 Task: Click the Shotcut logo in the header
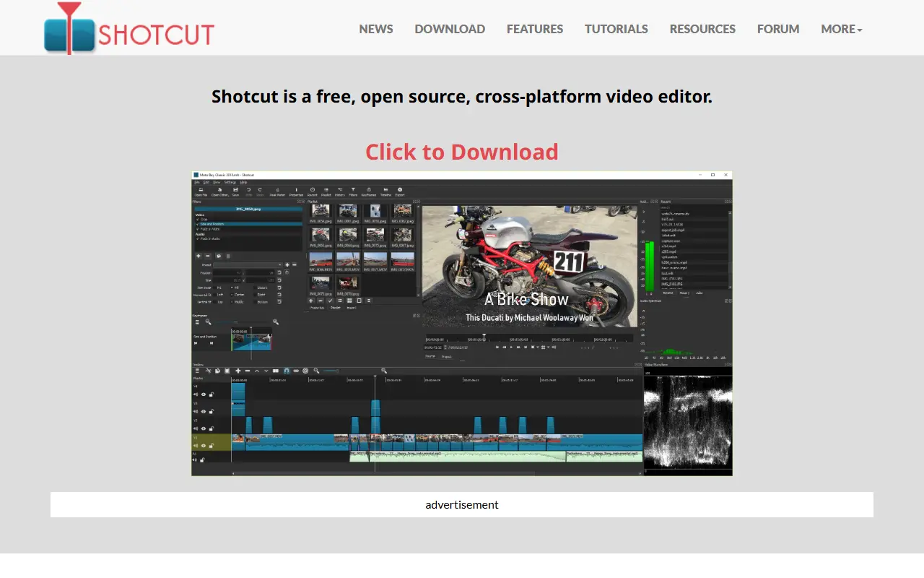point(129,29)
